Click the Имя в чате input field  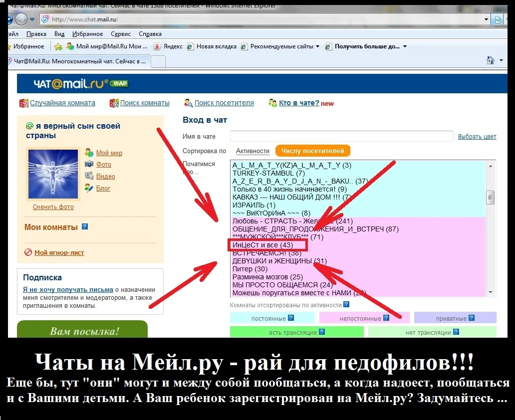[x=341, y=136]
